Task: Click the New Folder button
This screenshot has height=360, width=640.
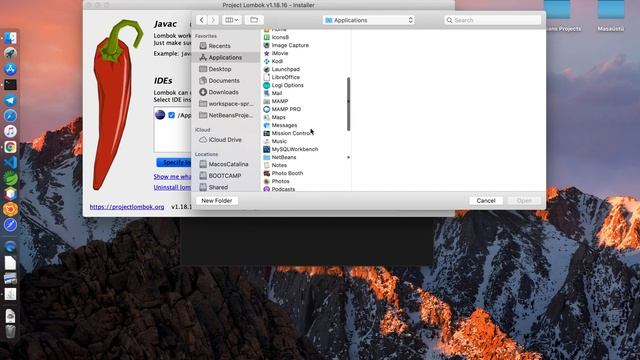Action: [217, 201]
